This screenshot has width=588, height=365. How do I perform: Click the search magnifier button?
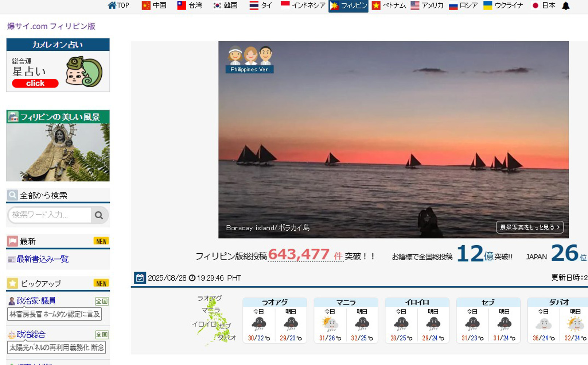click(x=99, y=215)
